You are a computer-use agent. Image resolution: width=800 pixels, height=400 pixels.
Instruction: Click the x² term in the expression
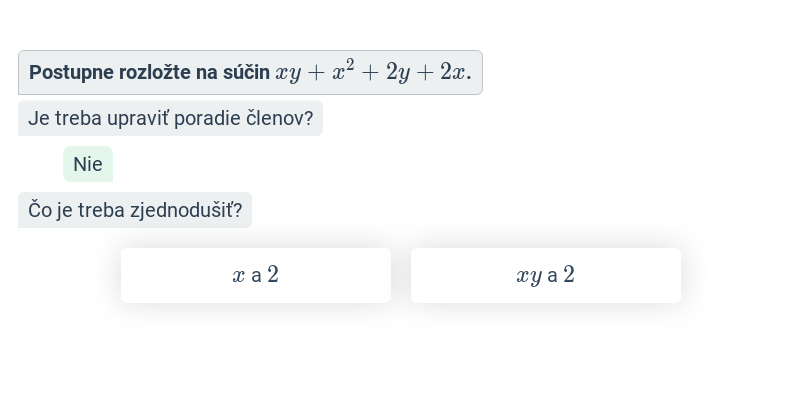click(343, 70)
